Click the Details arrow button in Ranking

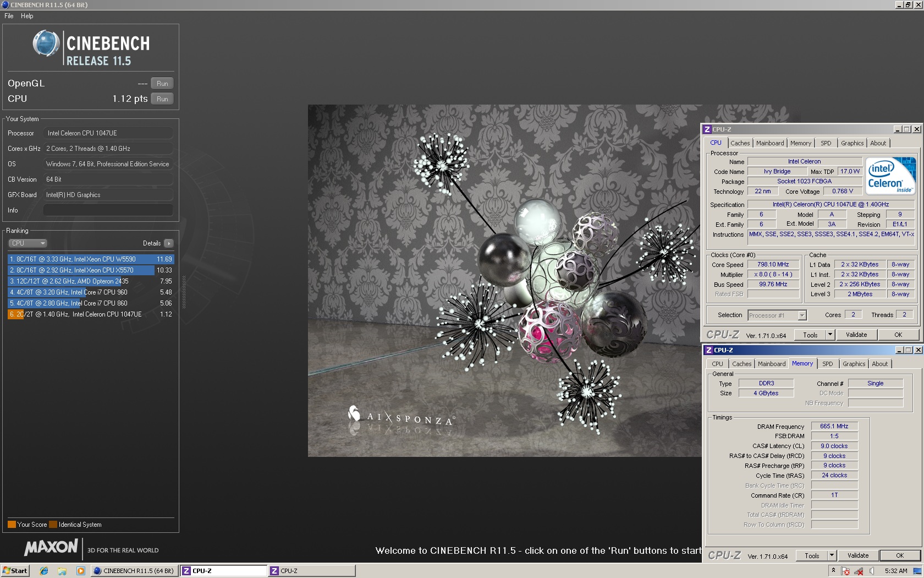coord(169,243)
